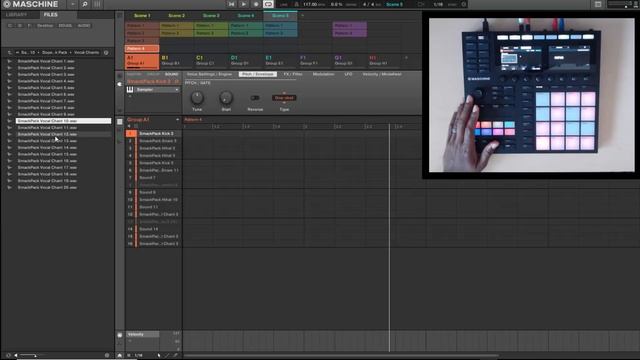Select Group G1

click(x=349, y=61)
